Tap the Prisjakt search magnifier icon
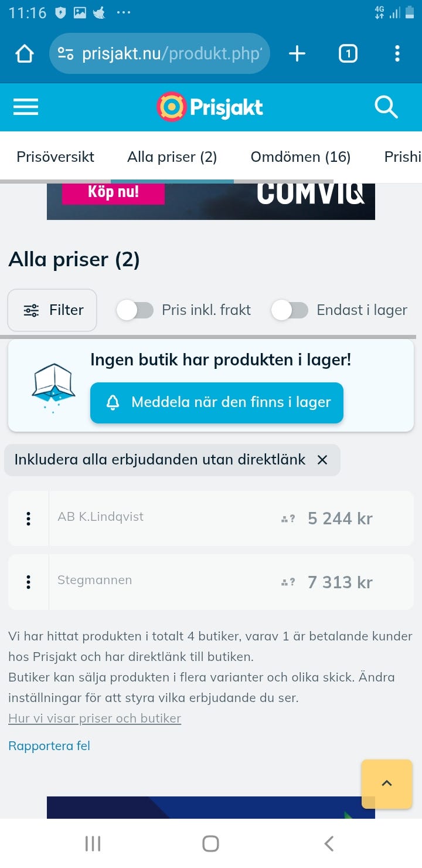The height and width of the screenshot is (868, 422). click(x=386, y=107)
